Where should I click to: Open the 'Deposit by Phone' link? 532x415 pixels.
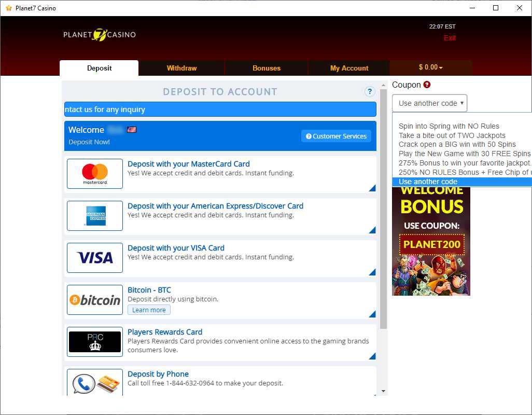pos(158,374)
